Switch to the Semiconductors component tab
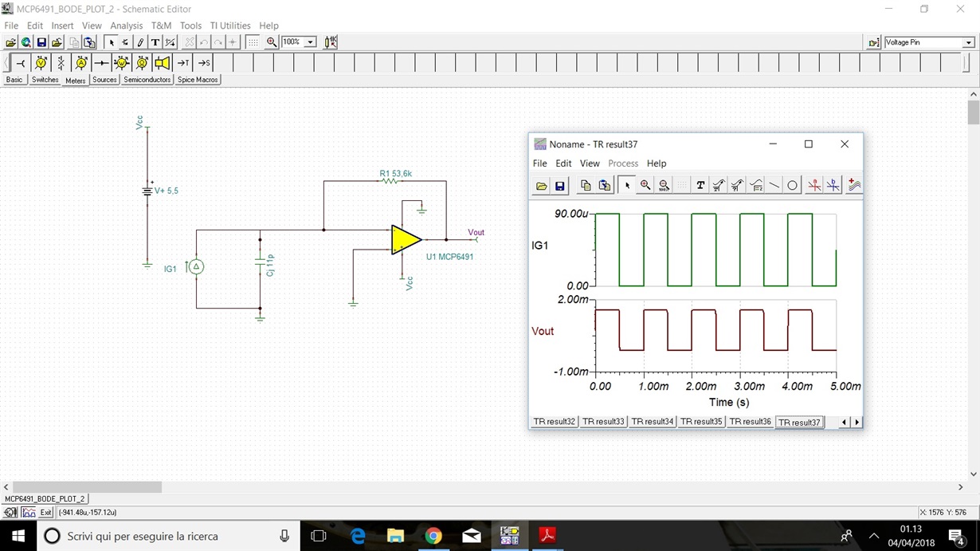 [x=147, y=80]
